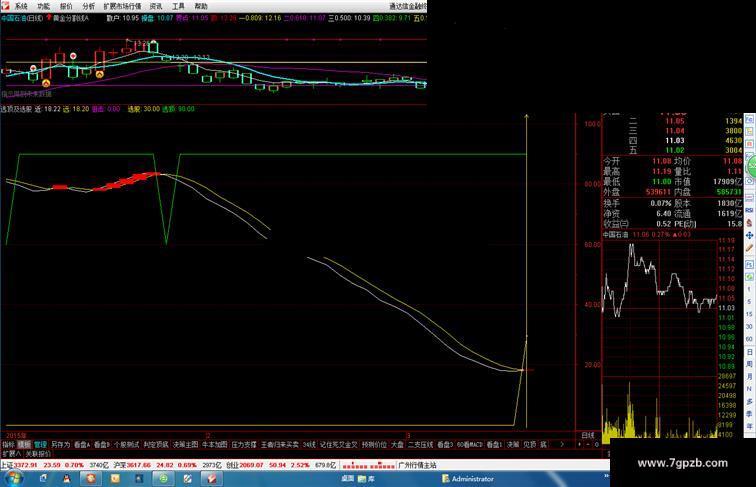Click the QQ penguin taskbar icon
Screen dimensions: 756x487
(x=67, y=479)
